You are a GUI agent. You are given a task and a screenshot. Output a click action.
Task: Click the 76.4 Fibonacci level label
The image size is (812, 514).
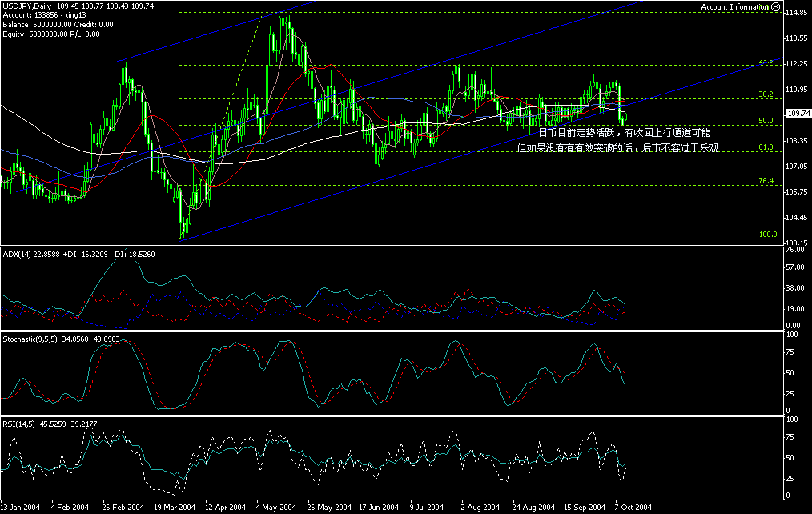766,181
